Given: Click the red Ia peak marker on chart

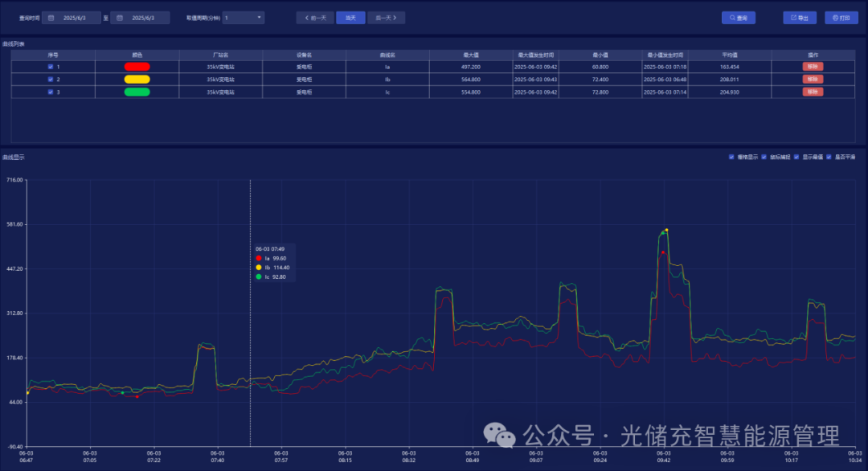Looking at the screenshot, I should 663,252.
